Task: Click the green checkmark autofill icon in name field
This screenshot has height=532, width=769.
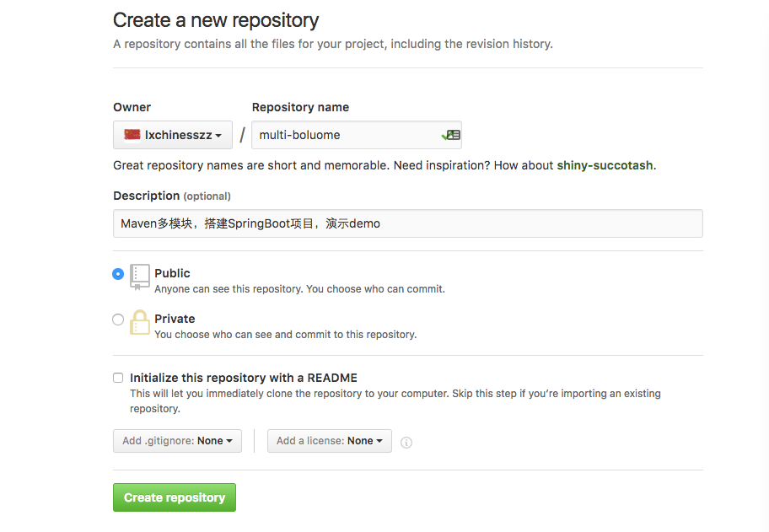Action: (451, 135)
